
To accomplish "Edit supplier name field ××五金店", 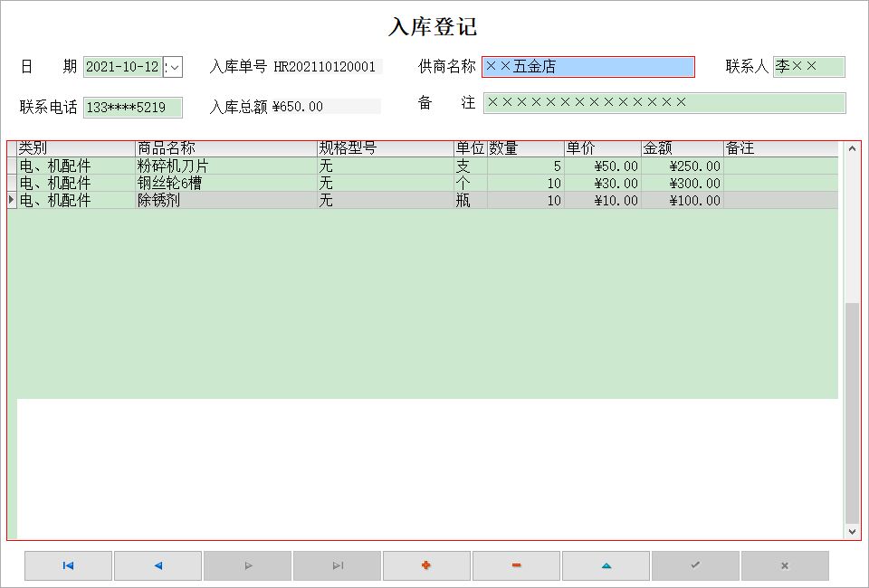I will (x=588, y=67).
